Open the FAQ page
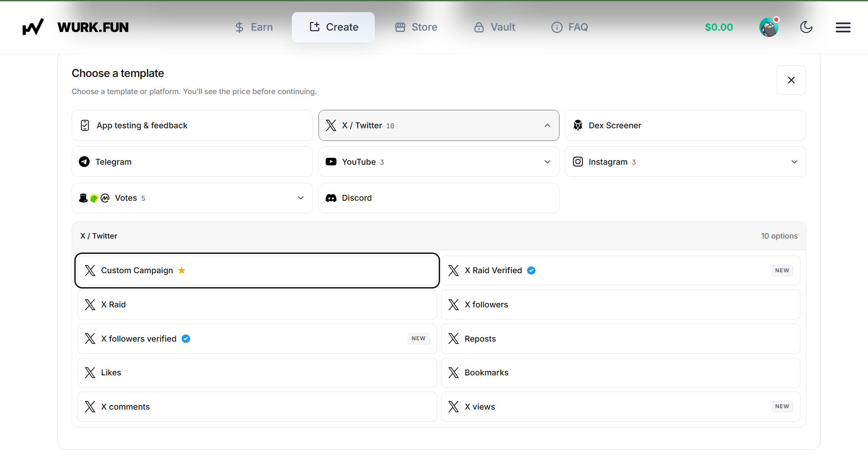 click(x=569, y=27)
